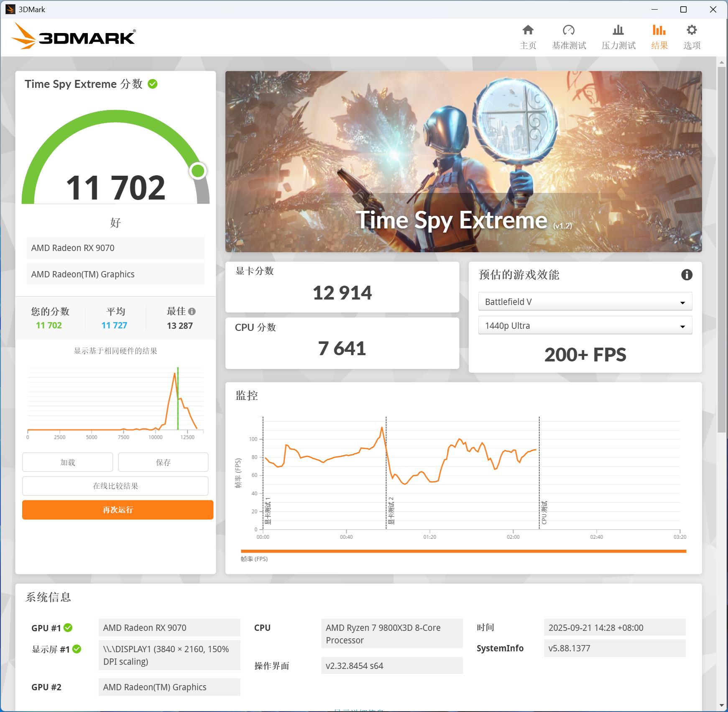Switch to the 基准测试 benchmarks tab

[569, 37]
